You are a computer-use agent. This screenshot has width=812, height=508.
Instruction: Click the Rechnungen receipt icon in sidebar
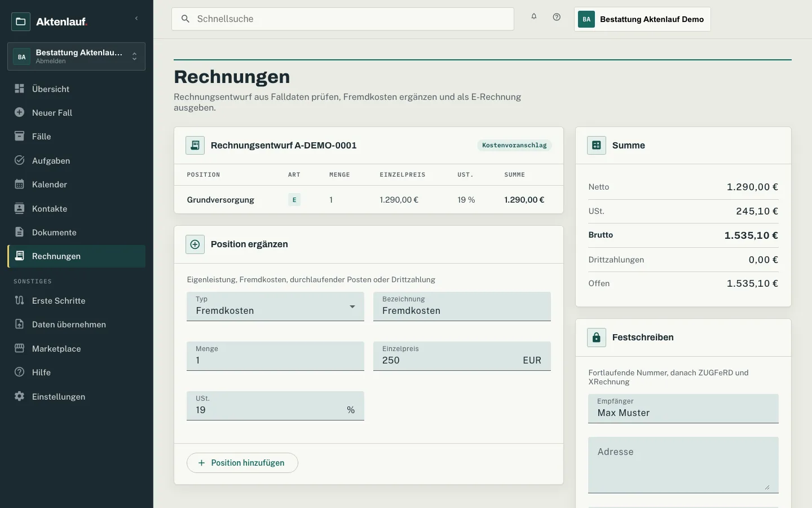19,256
